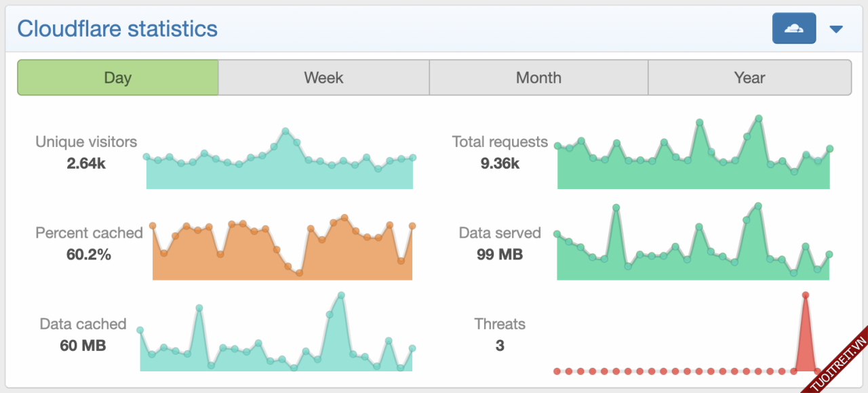The height and width of the screenshot is (393, 868).
Task: Click the red Threats spike peak point
Action: 805,295
